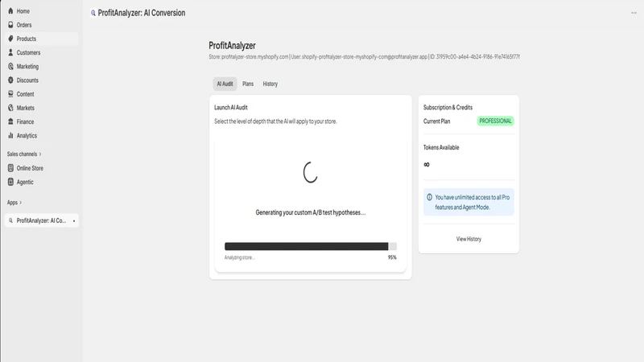This screenshot has width=644, height=362.
Task: Open the three-dot more options menu
Action: [x=634, y=13]
